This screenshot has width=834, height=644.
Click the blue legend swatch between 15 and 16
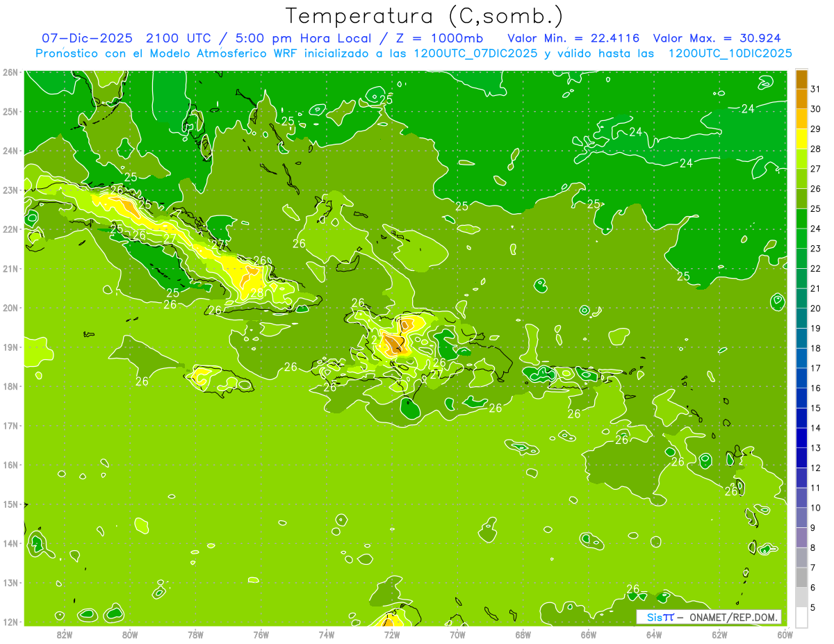(801, 399)
